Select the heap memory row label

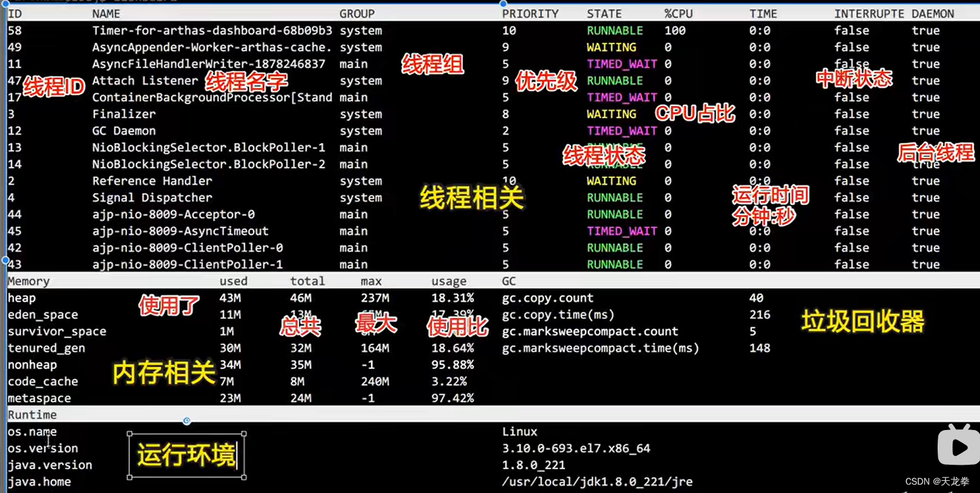tap(22, 298)
